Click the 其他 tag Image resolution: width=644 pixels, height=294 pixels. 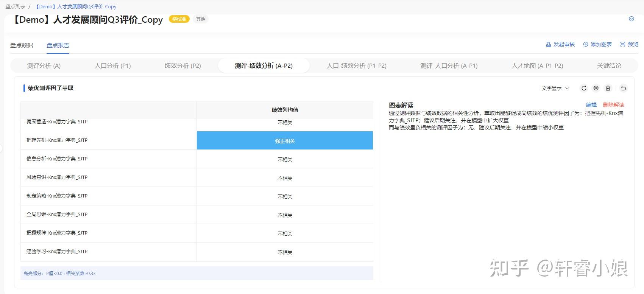[201, 19]
